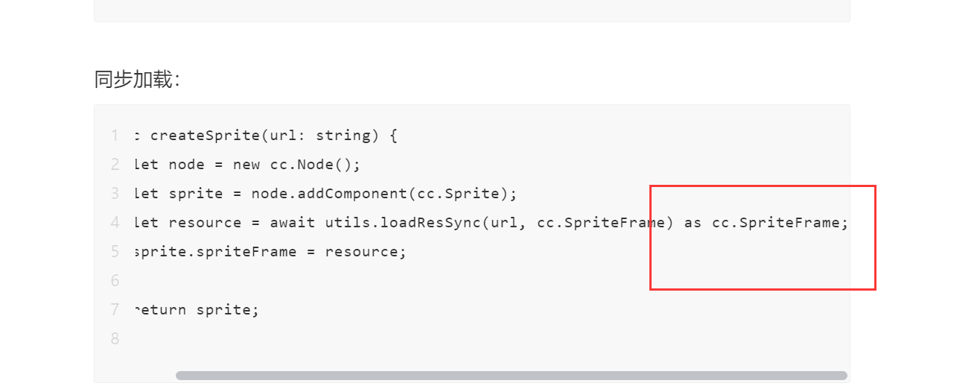Click line number 3 in the code block

tap(115, 194)
